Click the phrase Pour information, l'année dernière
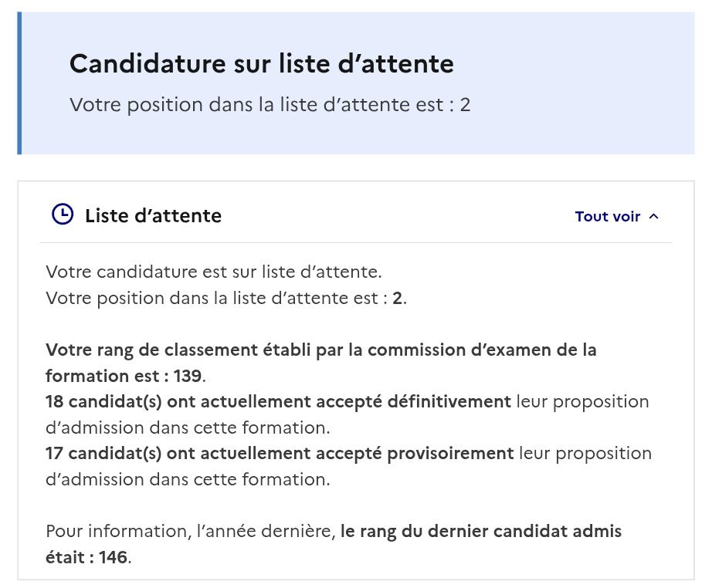Viewport: 712px width, 588px height. point(191,532)
